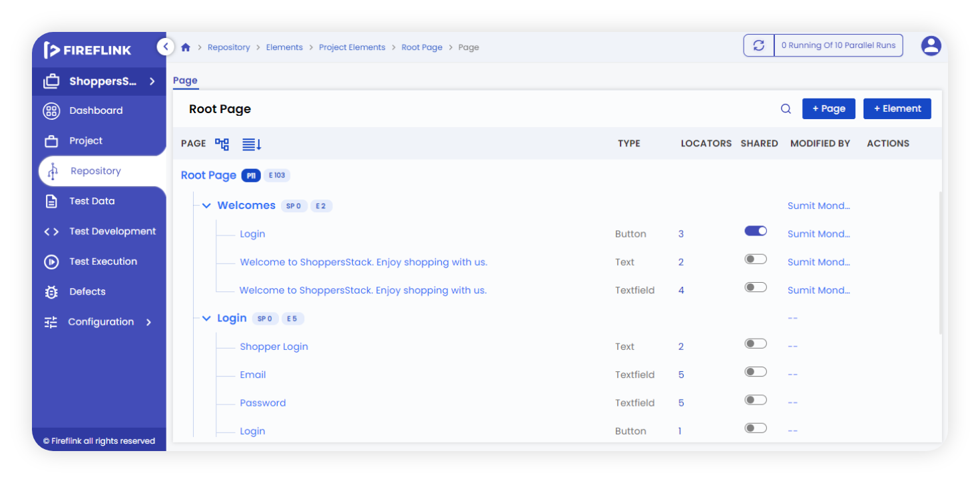Click the + Page button
The width and height of the screenshot is (980, 483).
point(829,109)
